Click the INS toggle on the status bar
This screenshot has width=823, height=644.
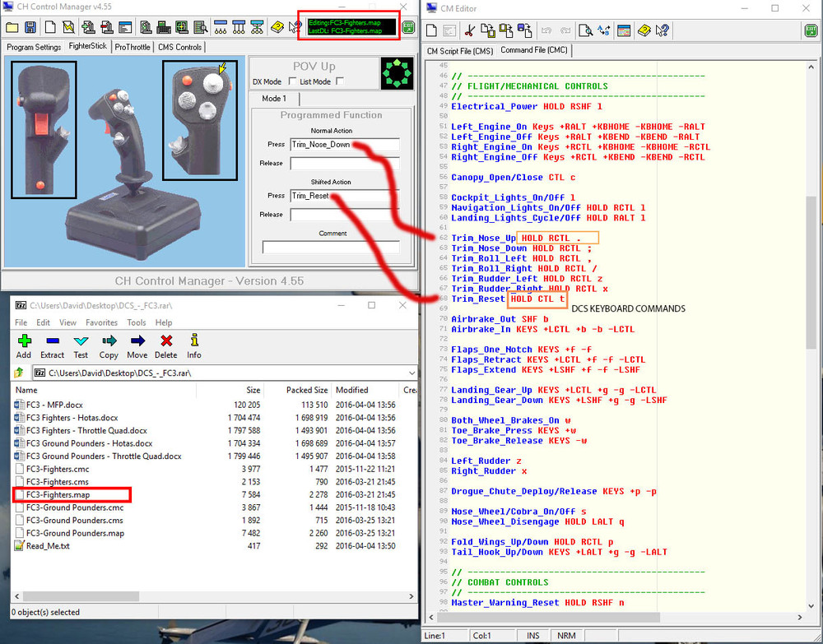[x=532, y=635]
